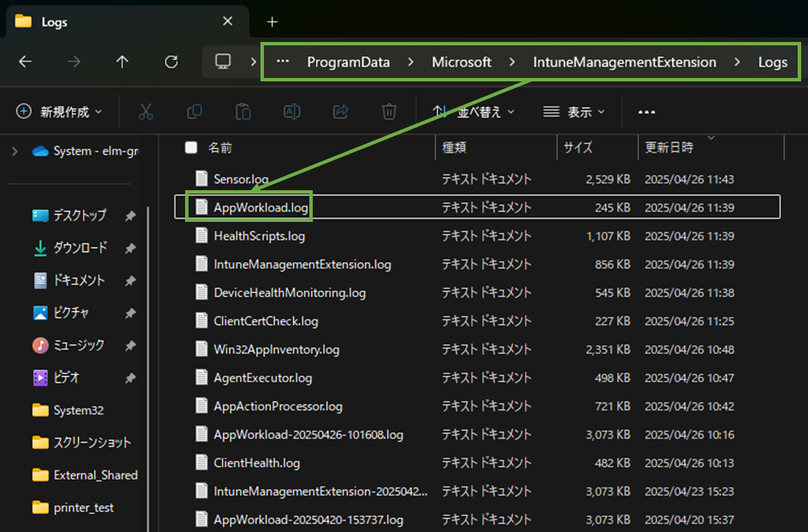The width and height of the screenshot is (808, 532).
Task: Open the 表示 view dropdown
Action: click(x=574, y=111)
